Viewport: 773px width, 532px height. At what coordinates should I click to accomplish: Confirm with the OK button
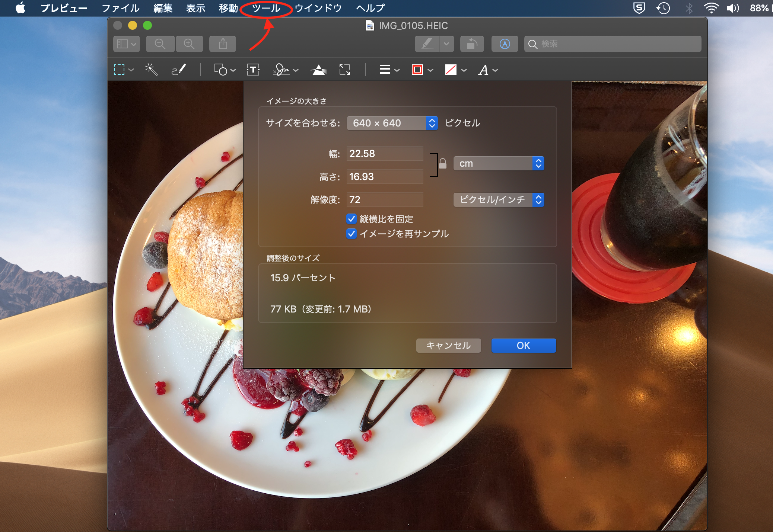coord(524,346)
